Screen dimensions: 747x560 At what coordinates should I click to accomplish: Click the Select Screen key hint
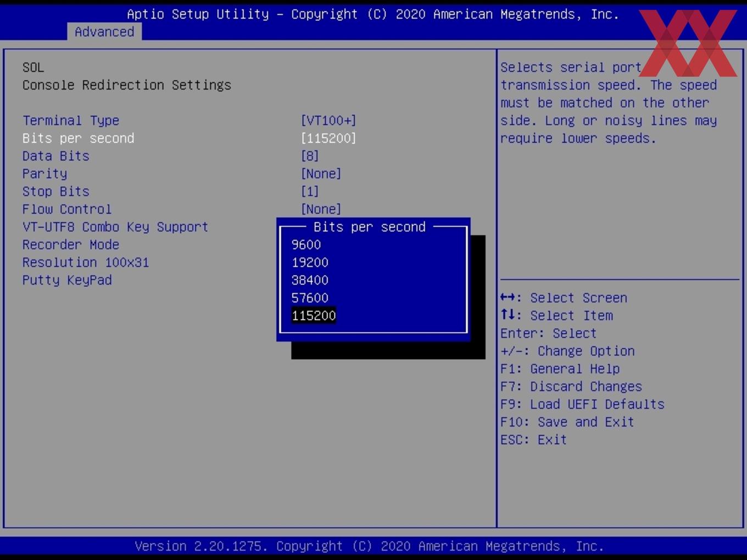[564, 298]
